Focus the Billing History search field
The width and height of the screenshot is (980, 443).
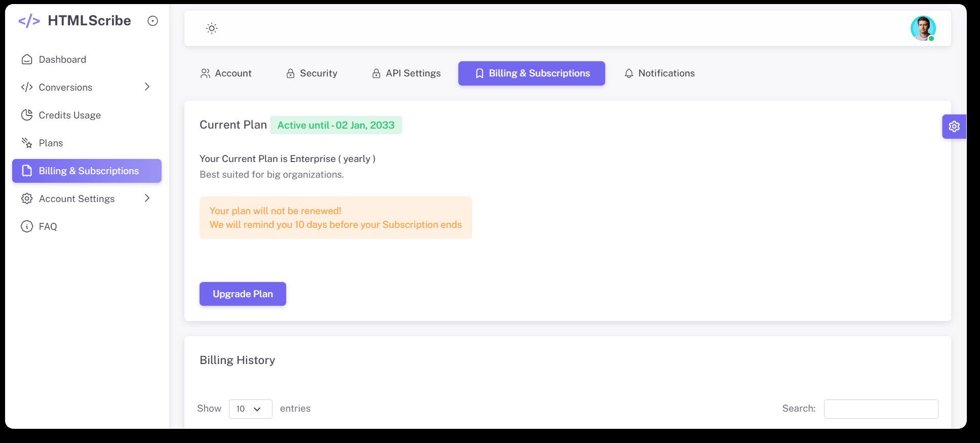pos(881,409)
